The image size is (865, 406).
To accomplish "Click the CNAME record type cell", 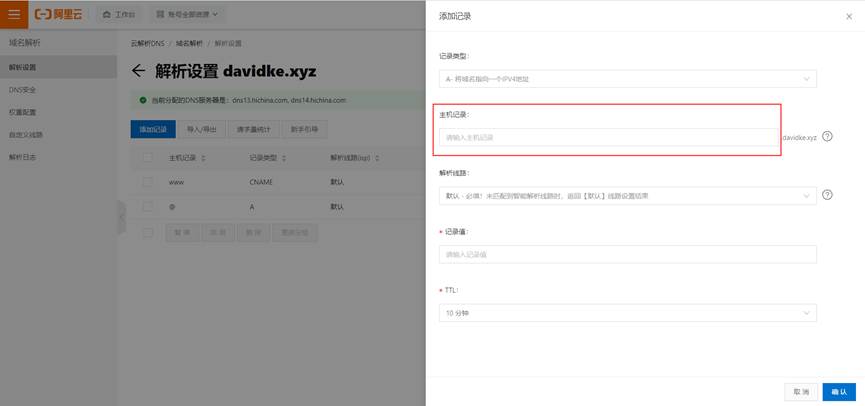I will click(261, 183).
